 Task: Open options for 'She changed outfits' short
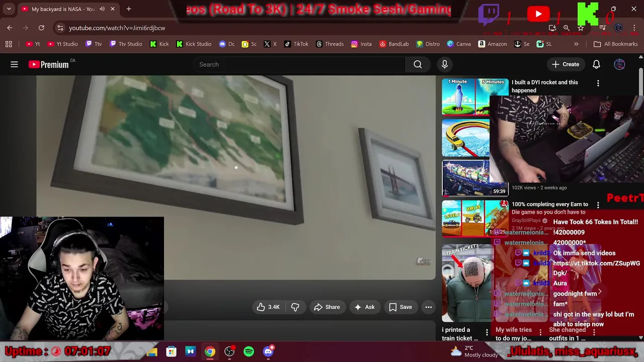tap(594, 332)
